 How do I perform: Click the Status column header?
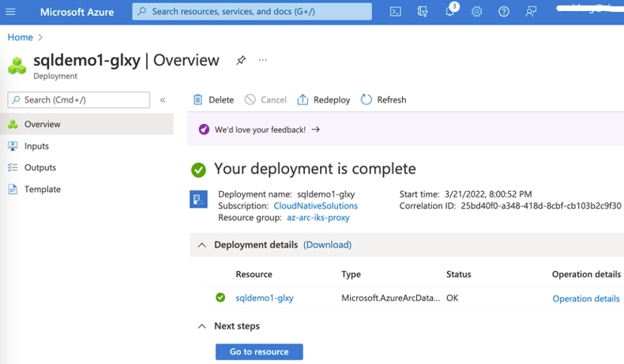pyautogui.click(x=458, y=274)
